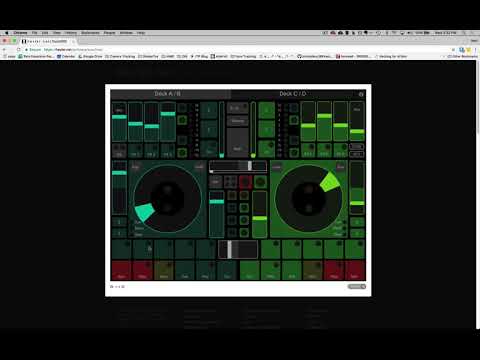Screen dimensions: 480x360
Task: Click the green pitch fader right of the right jog wheel
Action: click(x=357, y=188)
